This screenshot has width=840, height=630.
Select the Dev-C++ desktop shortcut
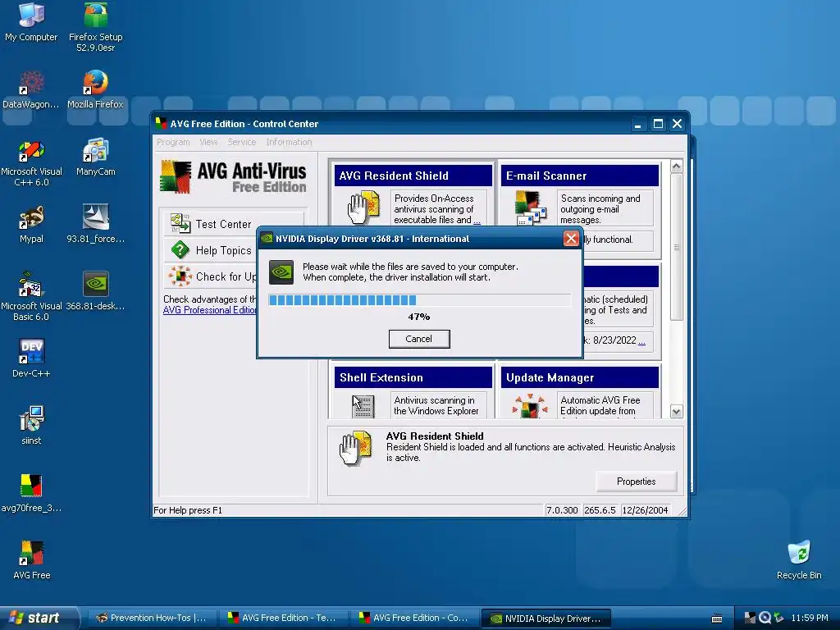coord(31,359)
